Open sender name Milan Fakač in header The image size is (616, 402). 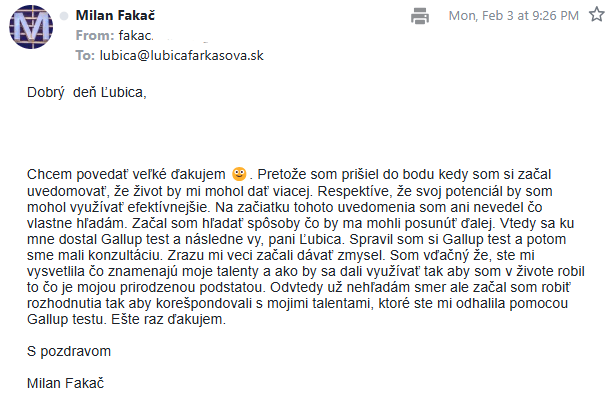(x=115, y=15)
